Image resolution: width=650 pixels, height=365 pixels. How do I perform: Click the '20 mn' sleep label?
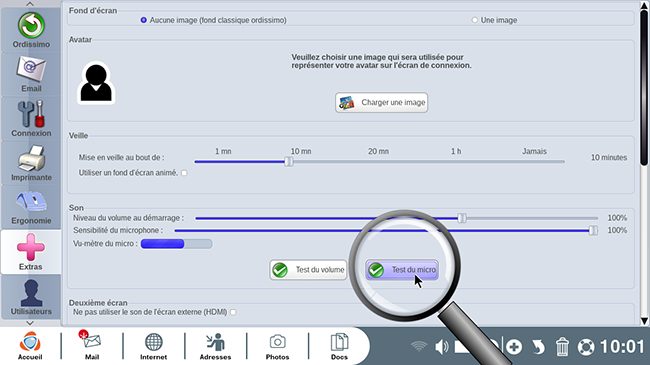[378, 151]
